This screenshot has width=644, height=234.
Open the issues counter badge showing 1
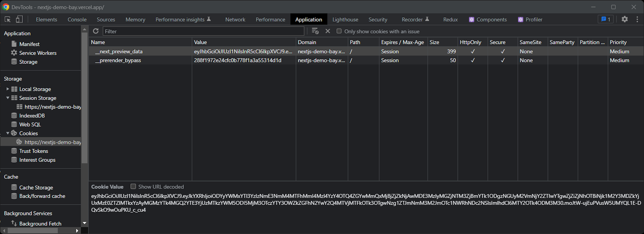(606, 19)
